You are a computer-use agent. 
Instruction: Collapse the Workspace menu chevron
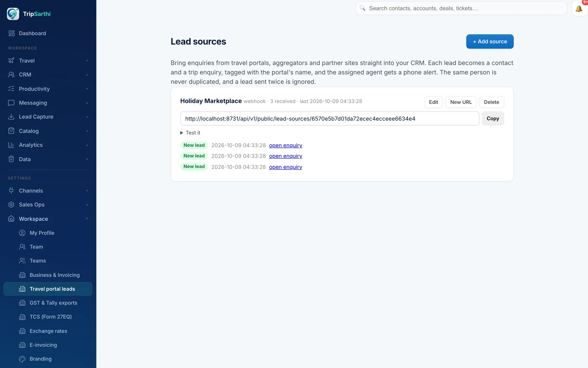click(87, 219)
